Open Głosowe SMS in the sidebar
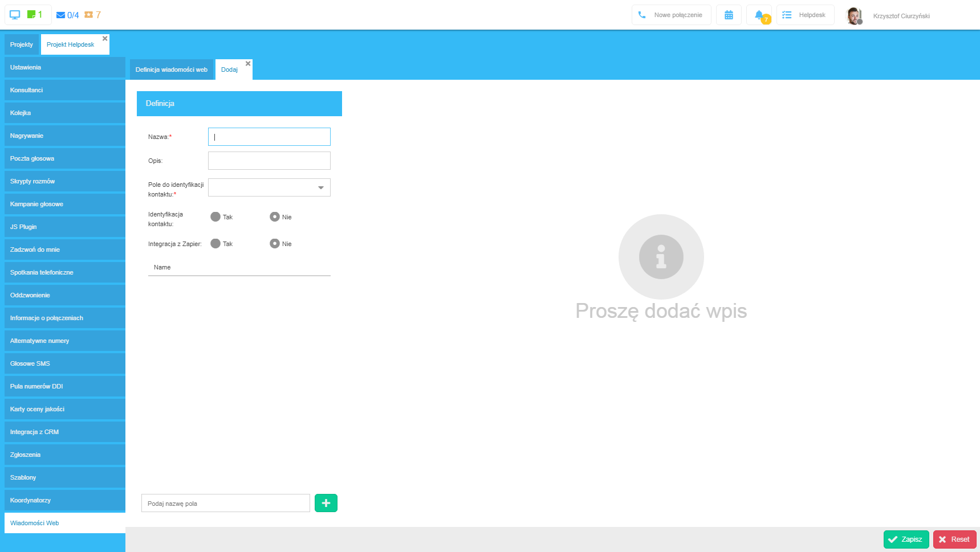This screenshot has width=980, height=552. (65, 363)
